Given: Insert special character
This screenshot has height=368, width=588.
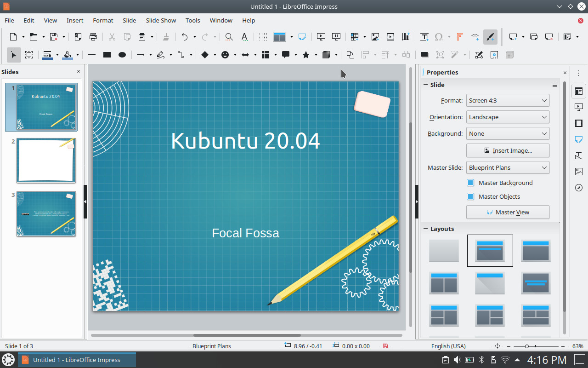Looking at the screenshot, I should 440,36.
